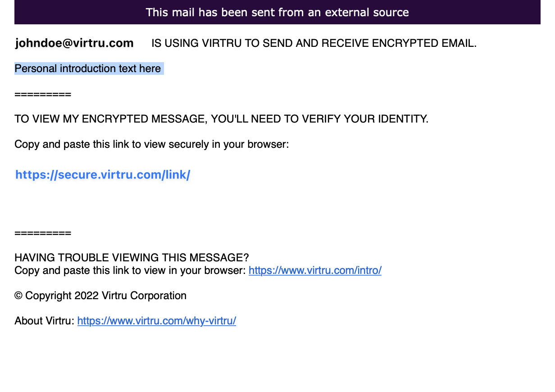This screenshot has height=392, width=555.
Task: Click the equals-sign separator above HAVING TROUBLE
Action: point(43,233)
